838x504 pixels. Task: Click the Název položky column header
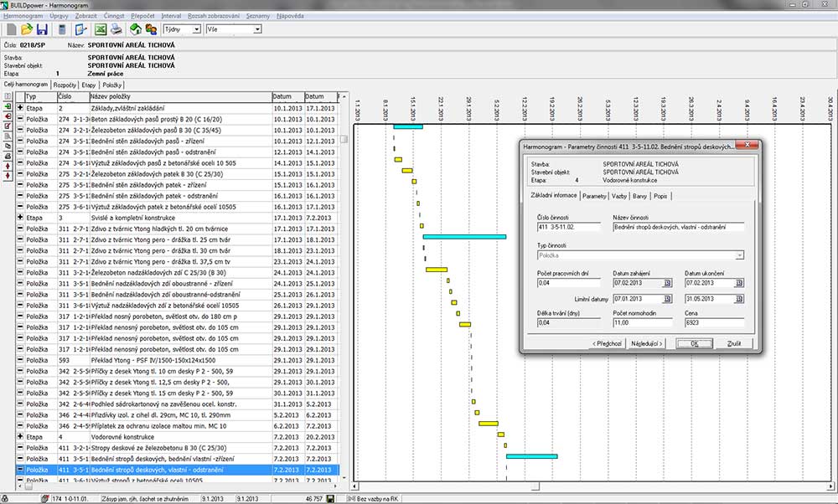pos(181,96)
